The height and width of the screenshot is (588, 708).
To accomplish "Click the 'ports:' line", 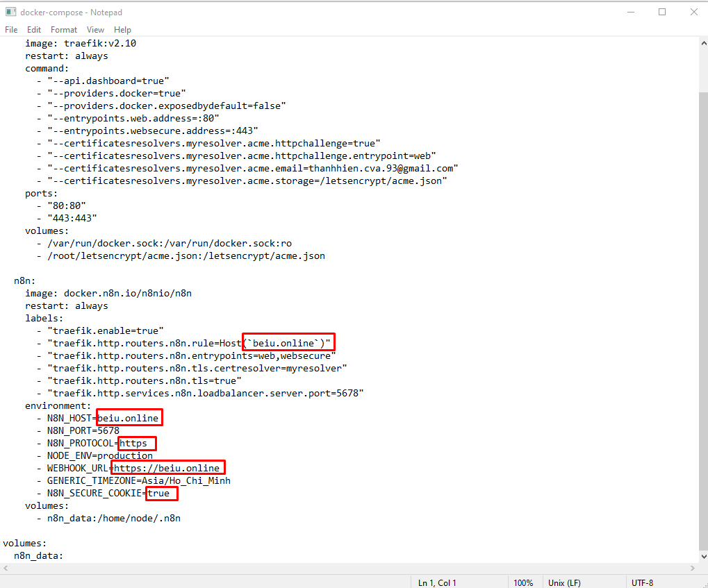I will (x=42, y=194).
